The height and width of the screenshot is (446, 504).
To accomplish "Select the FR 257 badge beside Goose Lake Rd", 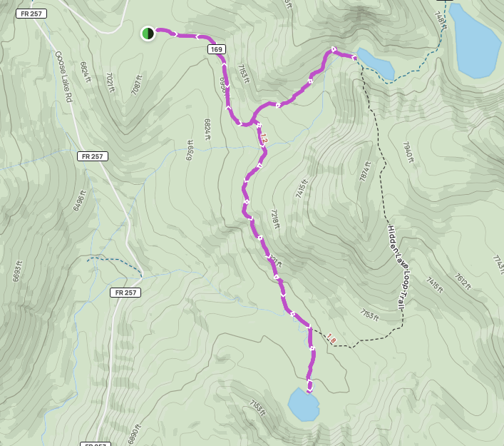I will (x=93, y=156).
